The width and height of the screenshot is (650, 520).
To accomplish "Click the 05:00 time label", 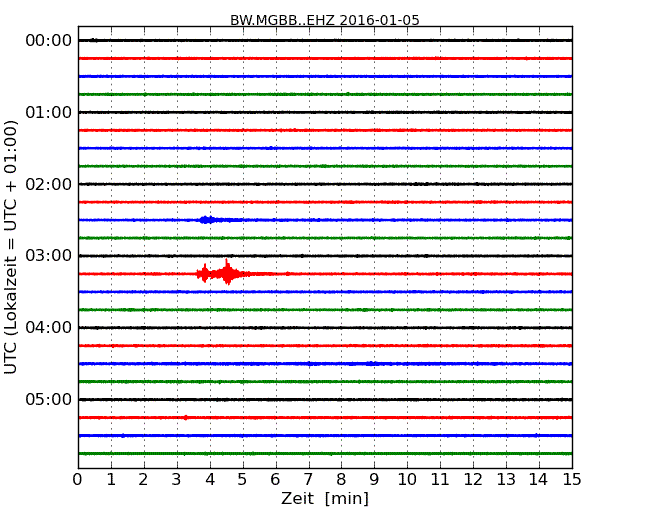I will pyautogui.click(x=49, y=399).
